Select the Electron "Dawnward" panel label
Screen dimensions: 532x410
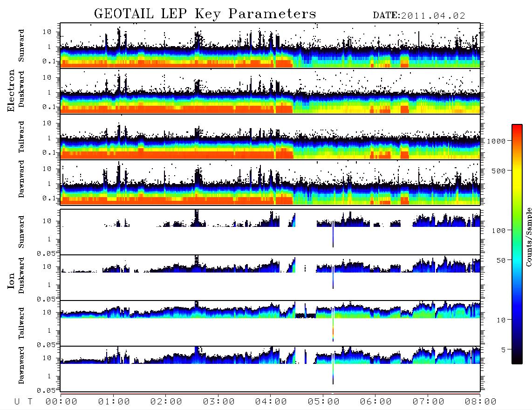tap(21, 179)
